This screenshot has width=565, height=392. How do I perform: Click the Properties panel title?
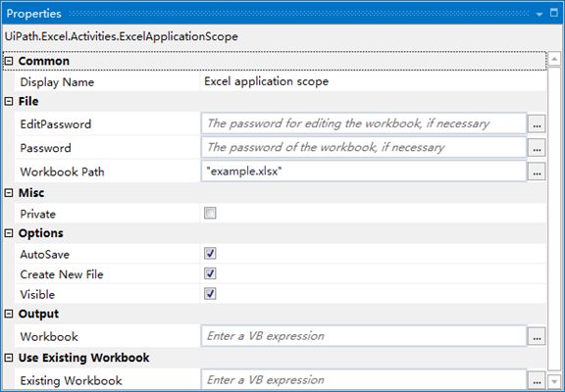tap(34, 14)
